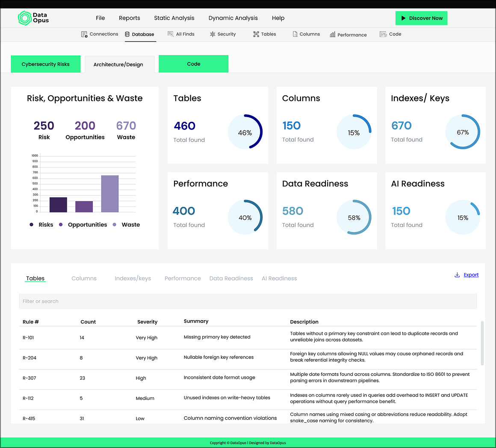The height and width of the screenshot is (448, 496).
Task: Click the Opportunities bar in chart
Action: (84, 206)
